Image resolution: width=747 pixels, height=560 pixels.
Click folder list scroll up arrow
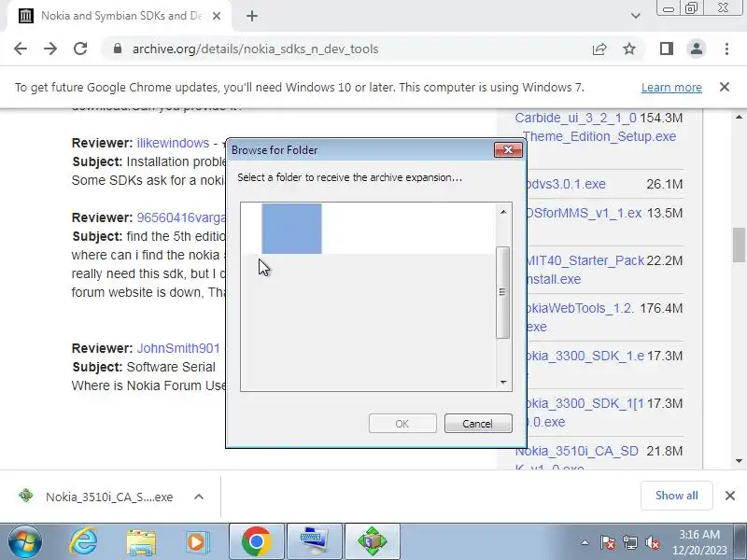(x=503, y=212)
